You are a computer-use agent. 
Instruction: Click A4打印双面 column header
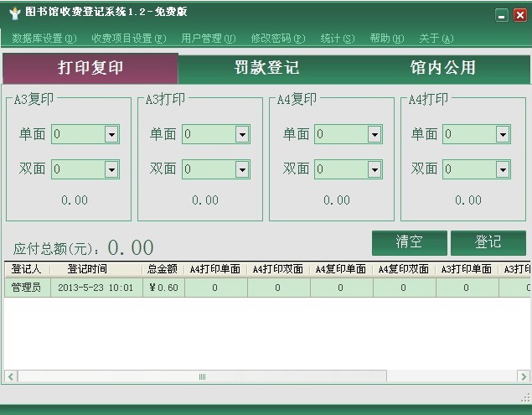278,269
